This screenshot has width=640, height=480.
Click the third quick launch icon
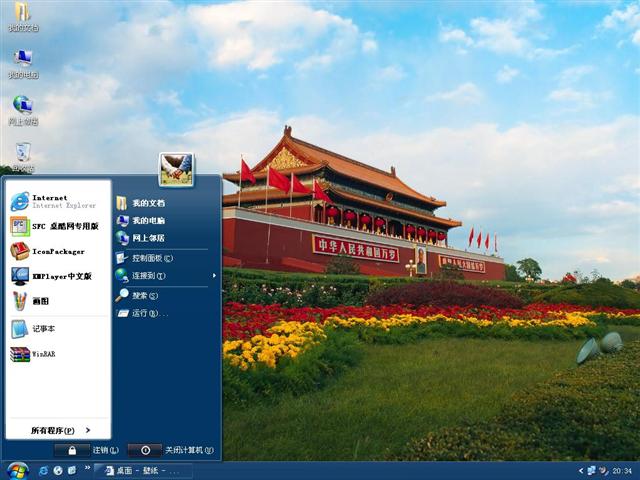tap(72, 471)
